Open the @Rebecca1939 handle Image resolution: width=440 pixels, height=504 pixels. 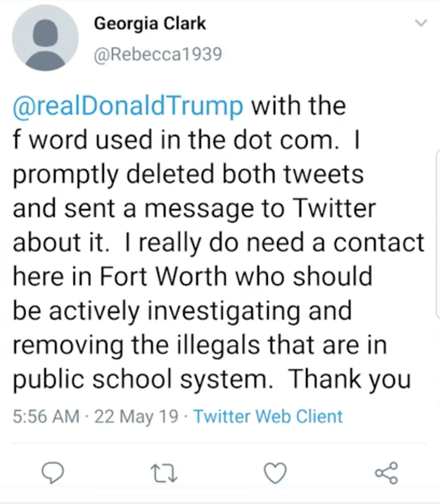point(158,54)
